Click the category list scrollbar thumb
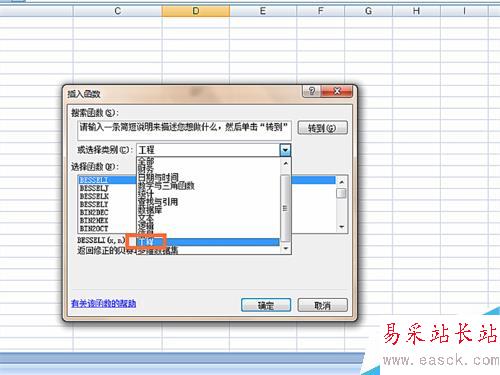 coord(285,208)
